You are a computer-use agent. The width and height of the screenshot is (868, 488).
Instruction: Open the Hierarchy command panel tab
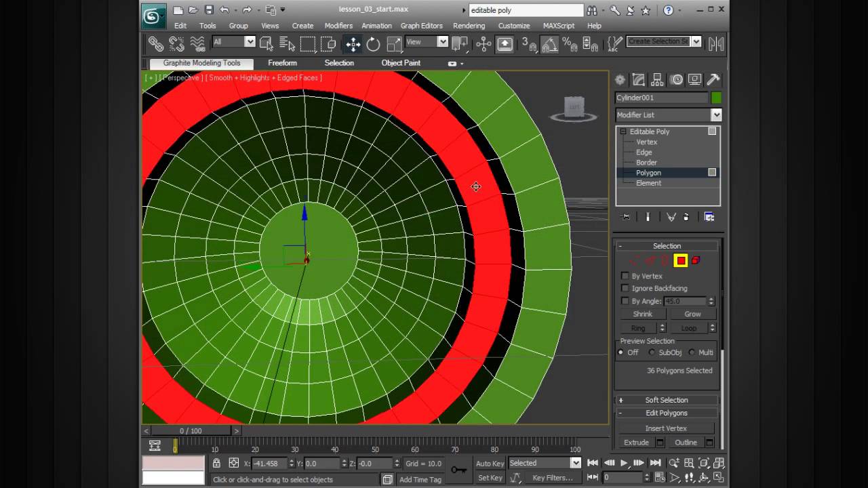[658, 80]
